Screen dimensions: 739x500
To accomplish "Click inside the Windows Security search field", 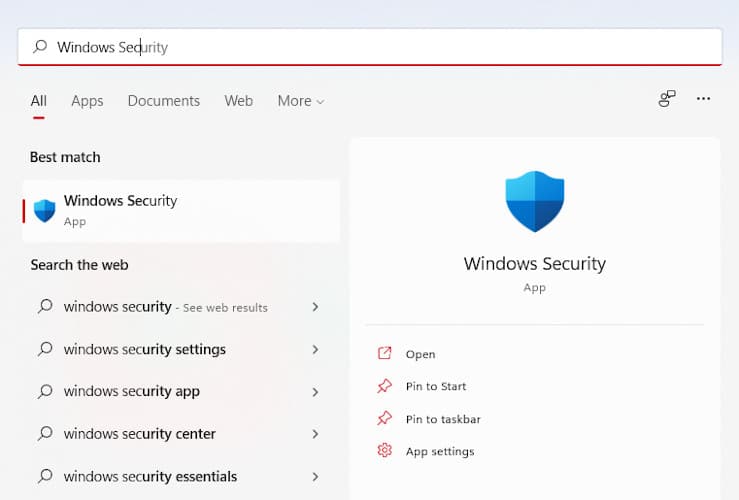I will click(370, 47).
